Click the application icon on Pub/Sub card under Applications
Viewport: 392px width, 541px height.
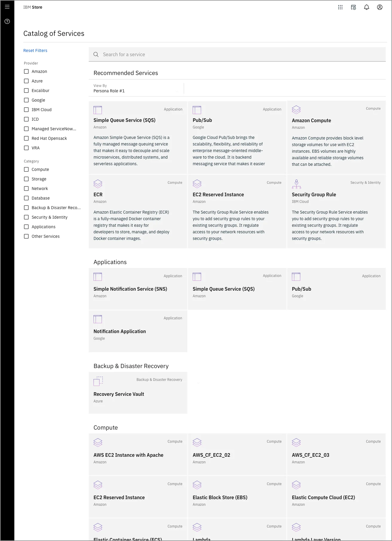296,277
